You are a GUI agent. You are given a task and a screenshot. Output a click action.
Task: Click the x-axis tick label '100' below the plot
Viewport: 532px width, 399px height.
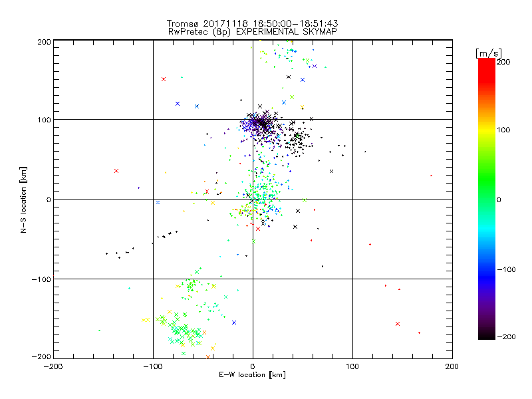pyautogui.click(x=352, y=366)
